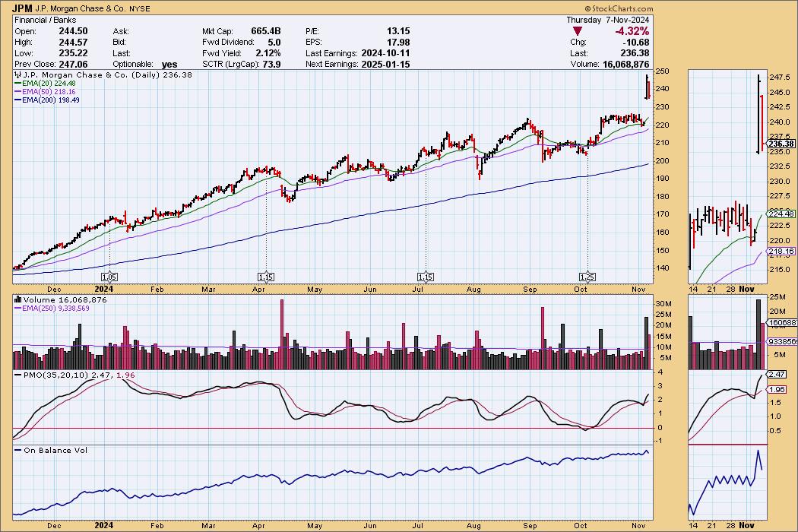Click the Fwd Yield value '2.12%'
Screen dimensions: 798x532
(269, 53)
